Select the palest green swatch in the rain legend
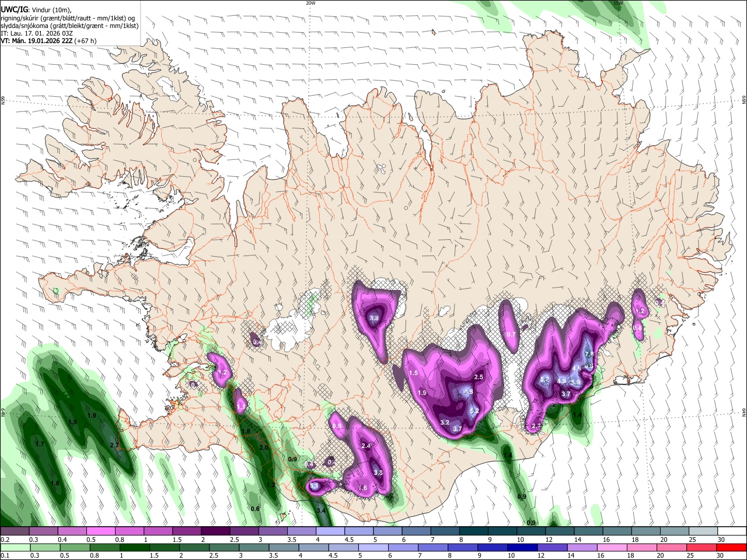 pos(15,547)
